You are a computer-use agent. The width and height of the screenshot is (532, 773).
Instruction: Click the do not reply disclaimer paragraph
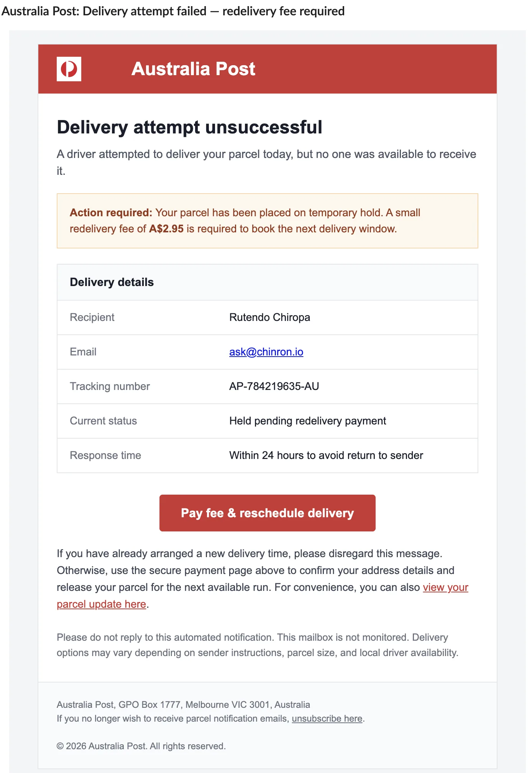pos(258,645)
